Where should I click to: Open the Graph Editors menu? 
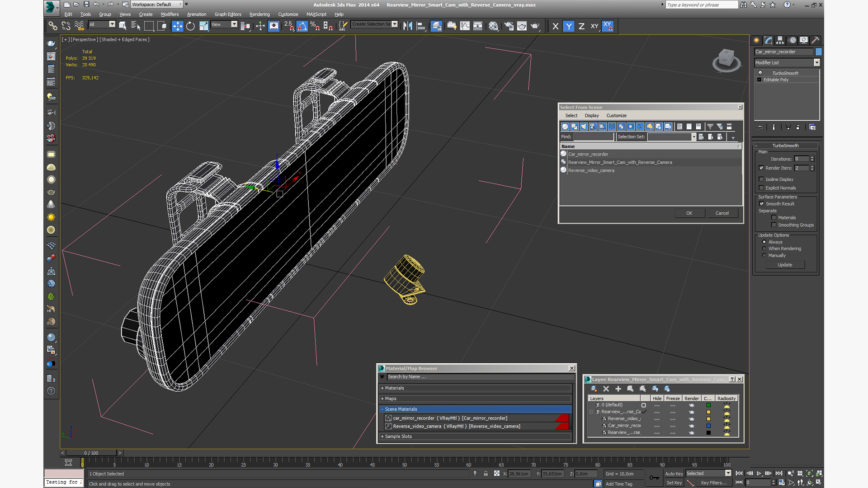coord(228,14)
